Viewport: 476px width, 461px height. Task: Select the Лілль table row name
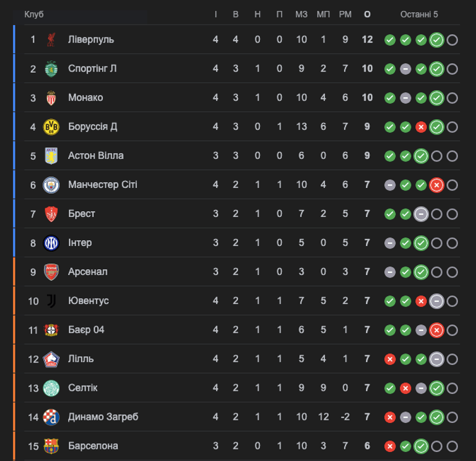[80, 359]
